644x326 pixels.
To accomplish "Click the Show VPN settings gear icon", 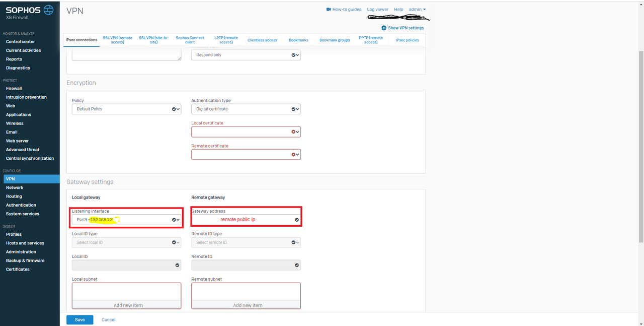I will pyautogui.click(x=384, y=28).
